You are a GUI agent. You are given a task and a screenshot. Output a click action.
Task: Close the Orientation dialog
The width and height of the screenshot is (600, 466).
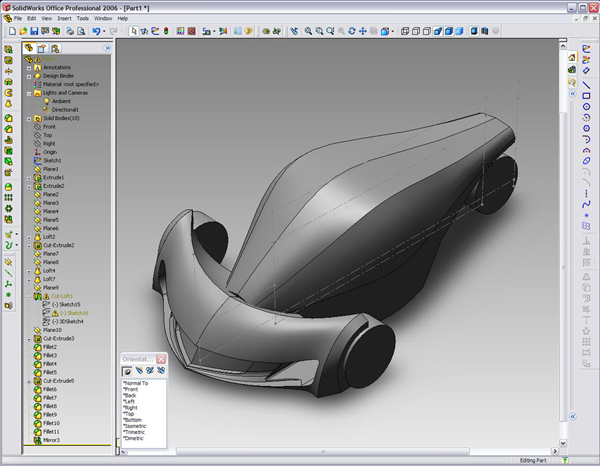coord(161,359)
